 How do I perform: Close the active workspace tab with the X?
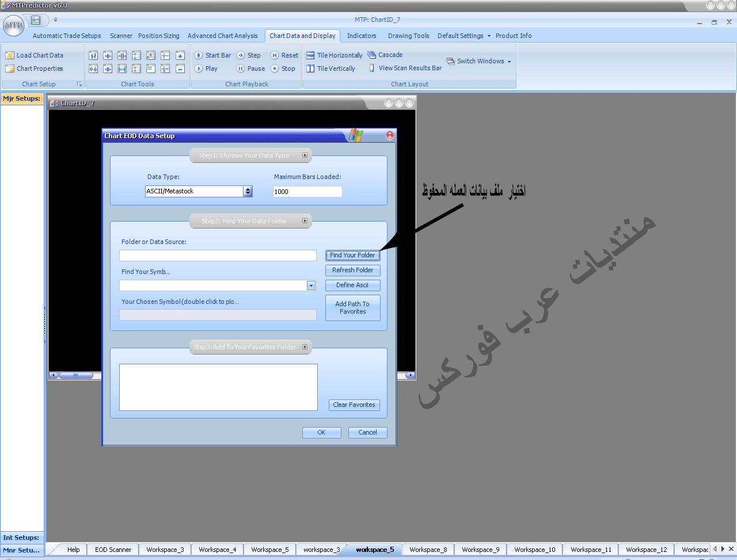click(x=731, y=548)
